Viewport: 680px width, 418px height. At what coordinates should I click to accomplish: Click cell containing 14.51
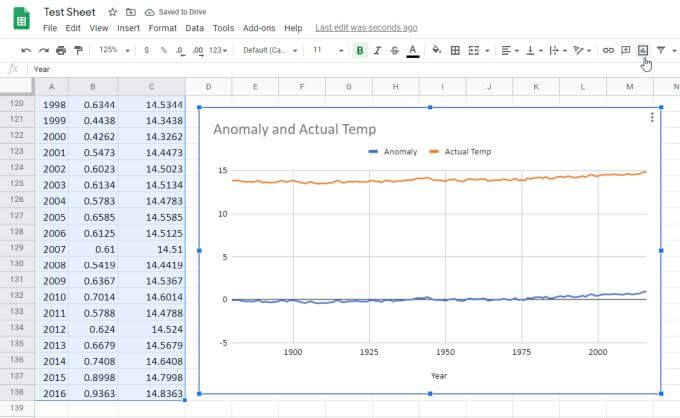(x=151, y=249)
